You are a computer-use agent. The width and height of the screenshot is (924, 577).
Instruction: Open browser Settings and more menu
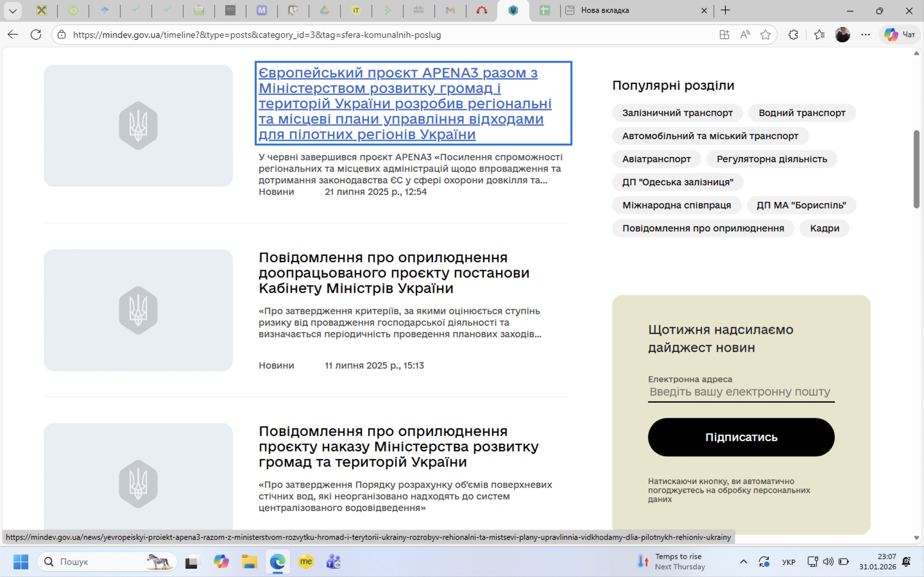click(x=865, y=35)
